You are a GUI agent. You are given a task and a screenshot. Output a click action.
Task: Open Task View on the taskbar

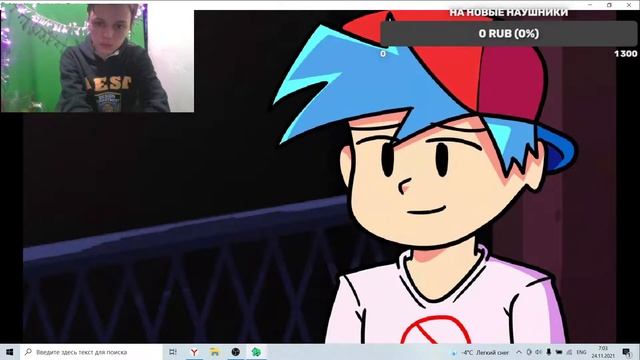(173, 352)
